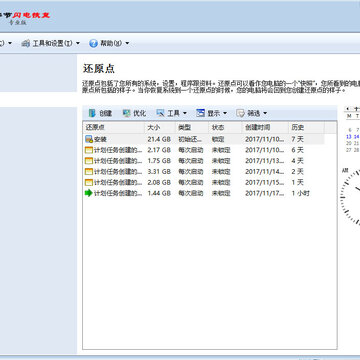Select the 安装 restore point icon
360x360 pixels.
click(89, 139)
